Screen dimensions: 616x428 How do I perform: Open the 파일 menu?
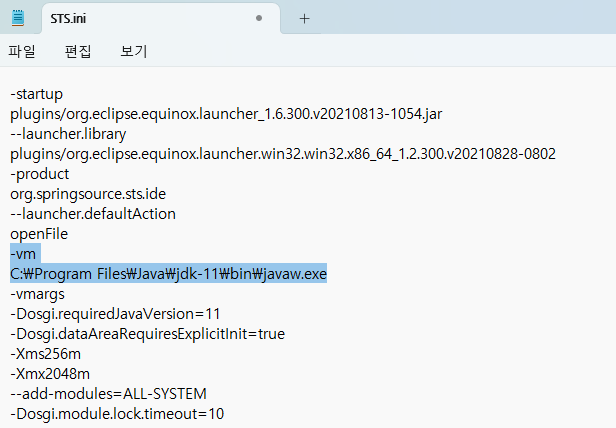click(x=22, y=51)
